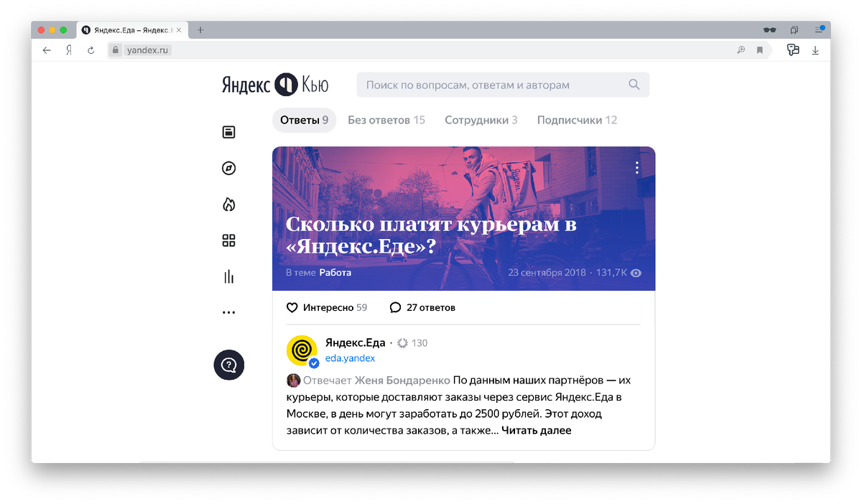This screenshot has height=504, width=862.
Task: Open the reader/zoom icon in the address bar
Action: 741,50
